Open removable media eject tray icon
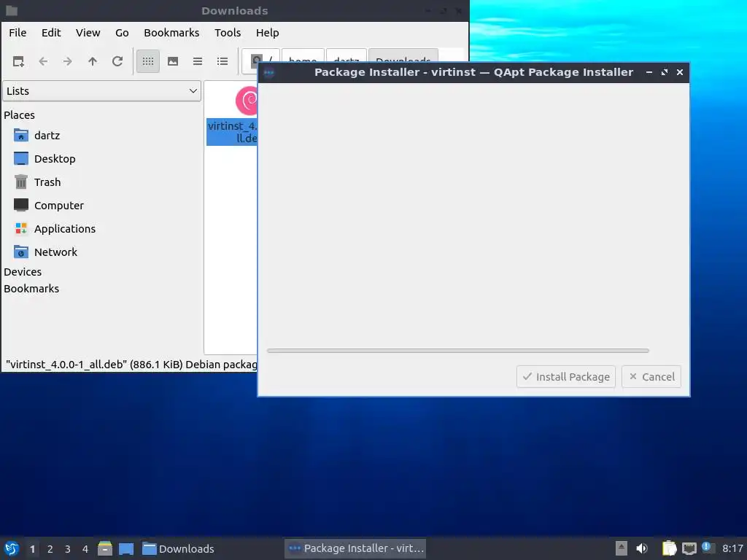The height and width of the screenshot is (560, 747). (x=622, y=548)
